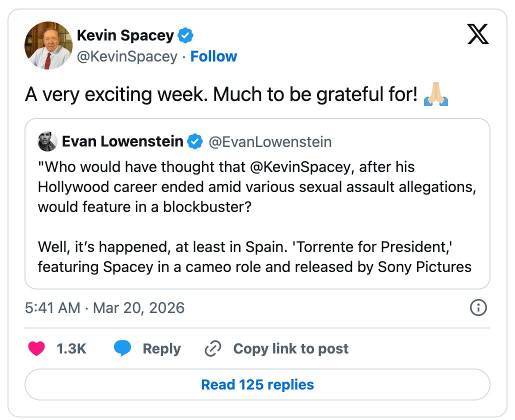Click the reply speech bubble icon

tap(122, 348)
